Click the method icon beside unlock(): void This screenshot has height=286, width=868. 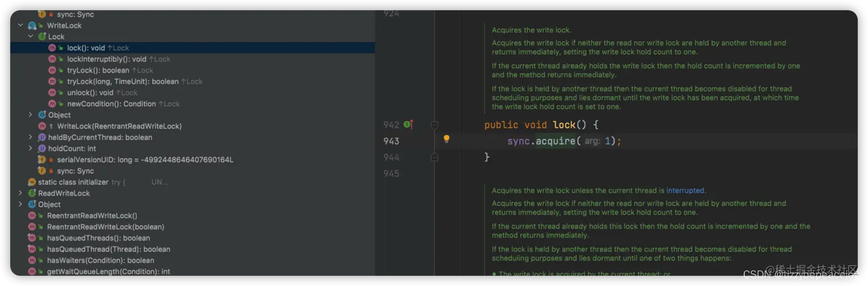pyautogui.click(x=52, y=92)
